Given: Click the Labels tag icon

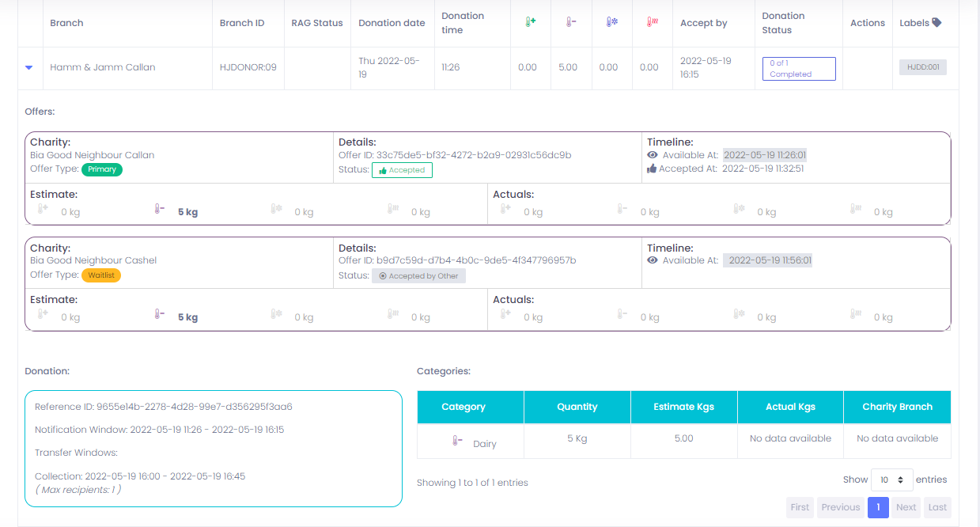Looking at the screenshot, I should pos(936,23).
